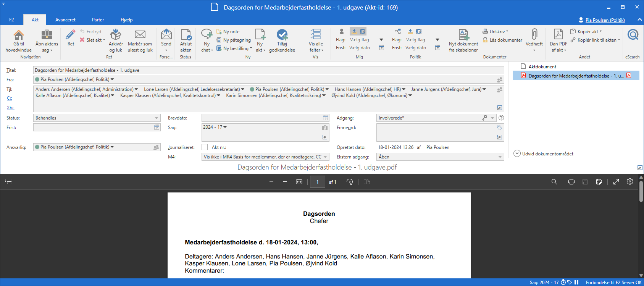Toggle fit-to-width in PDF toolbar
Image resolution: width=644 pixels, height=286 pixels.
[x=299, y=182]
